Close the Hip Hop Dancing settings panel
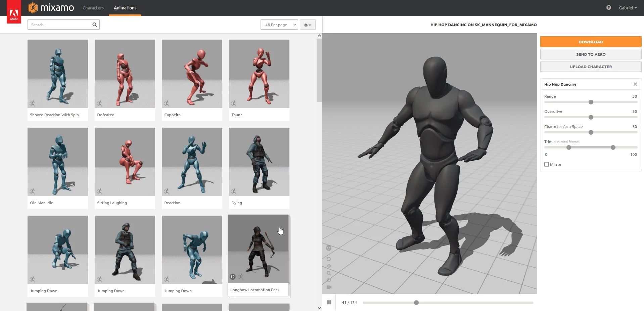The height and width of the screenshot is (311, 644). point(635,84)
